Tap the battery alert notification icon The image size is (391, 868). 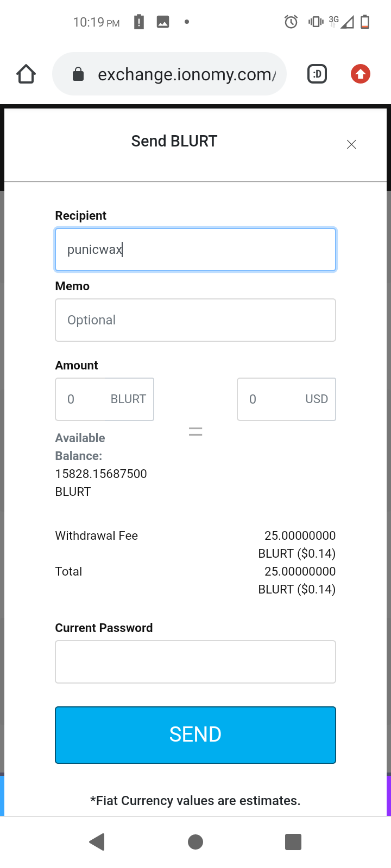(139, 22)
